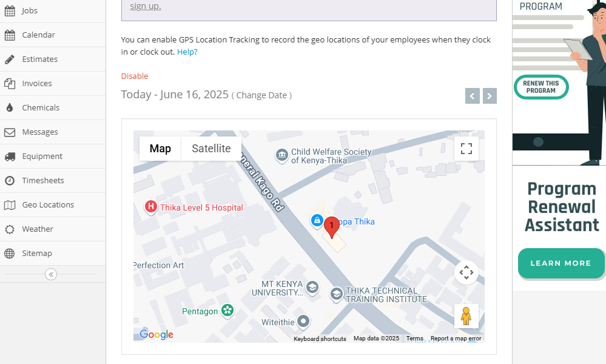Click the Chemicals droplet icon
The width and height of the screenshot is (606, 364).
[x=10, y=108]
